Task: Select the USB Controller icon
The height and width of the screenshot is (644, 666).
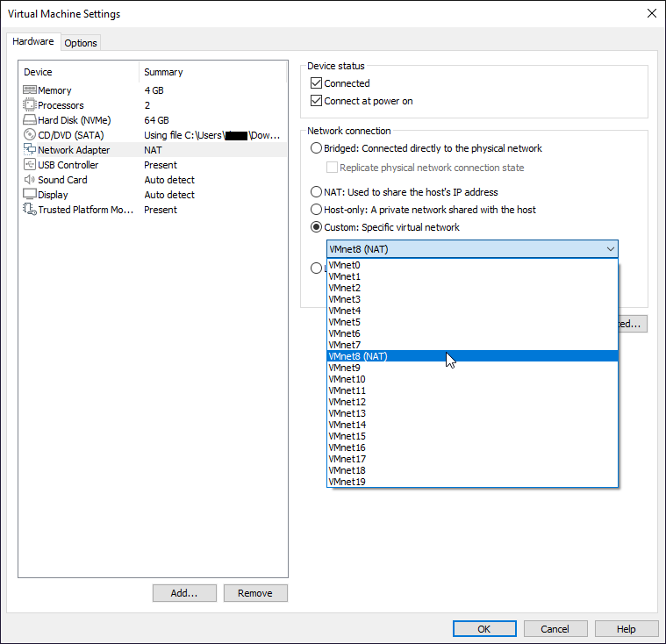Action: pos(29,164)
